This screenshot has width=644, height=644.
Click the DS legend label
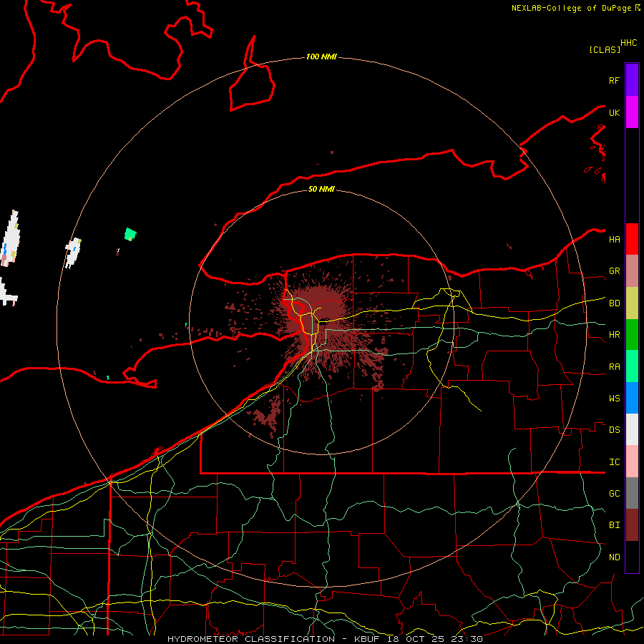pos(614,430)
